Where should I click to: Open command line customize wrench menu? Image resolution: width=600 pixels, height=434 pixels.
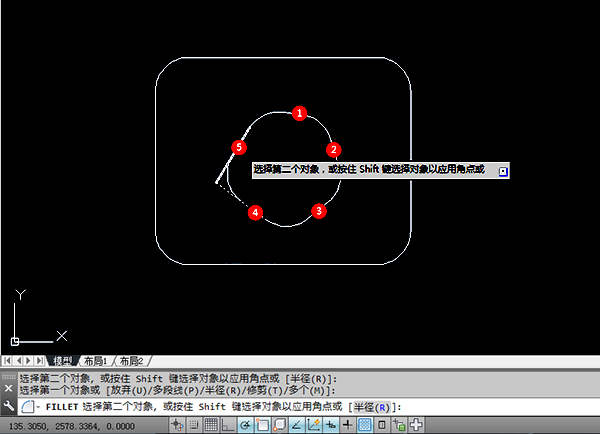8,406
